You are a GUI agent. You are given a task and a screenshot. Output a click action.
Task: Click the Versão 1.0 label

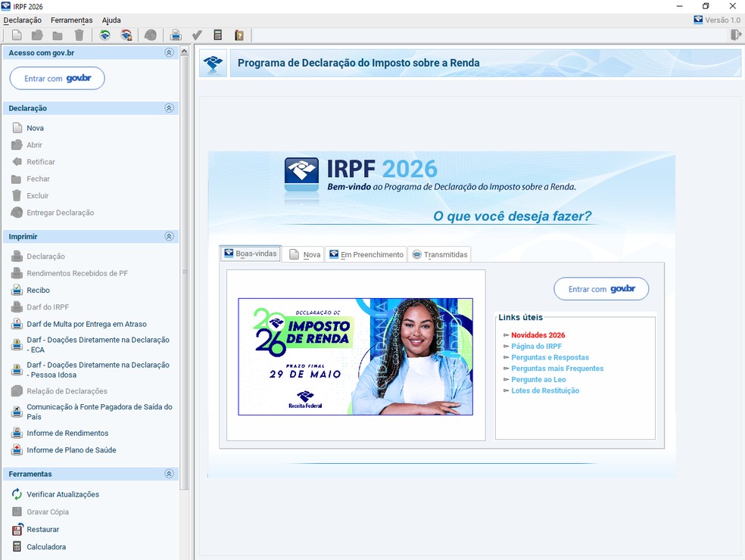tap(722, 20)
